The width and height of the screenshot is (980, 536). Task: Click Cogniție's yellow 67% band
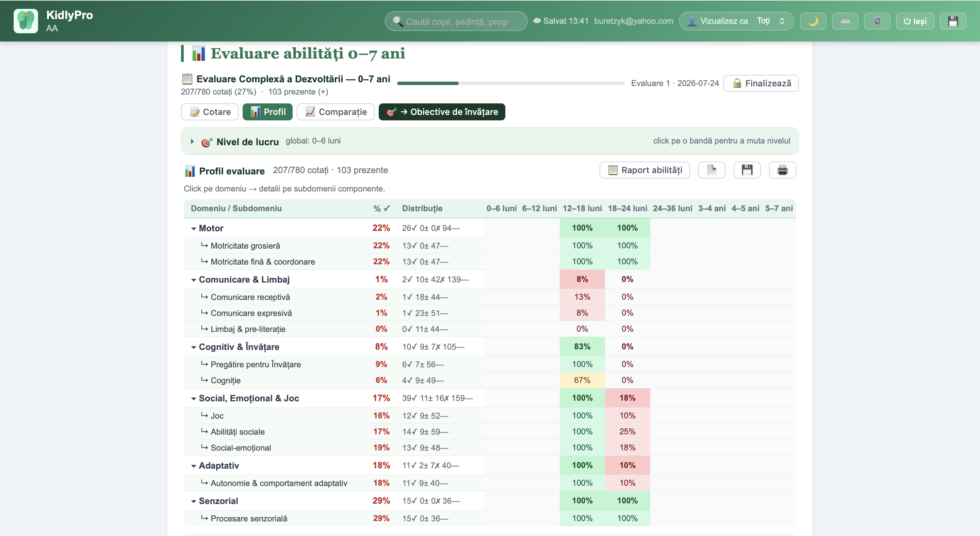pyautogui.click(x=582, y=380)
